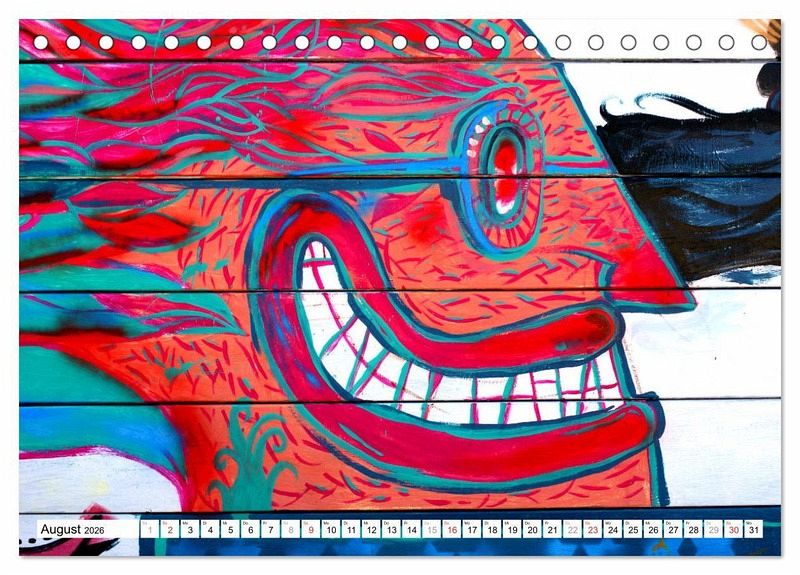The height and width of the screenshot is (575, 800).
Task: Choose day 14 on the calendar
Action: tap(412, 529)
